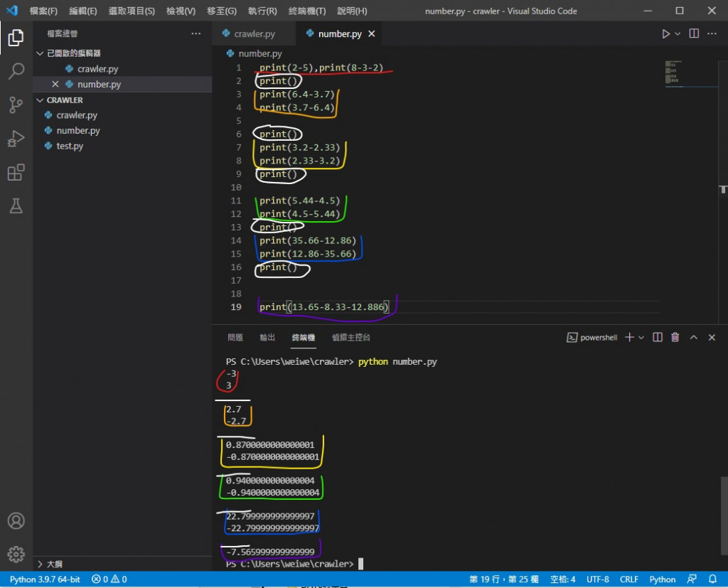728x588 pixels.
Task: Change indentation via spaces: 4 status
Action: (x=563, y=579)
